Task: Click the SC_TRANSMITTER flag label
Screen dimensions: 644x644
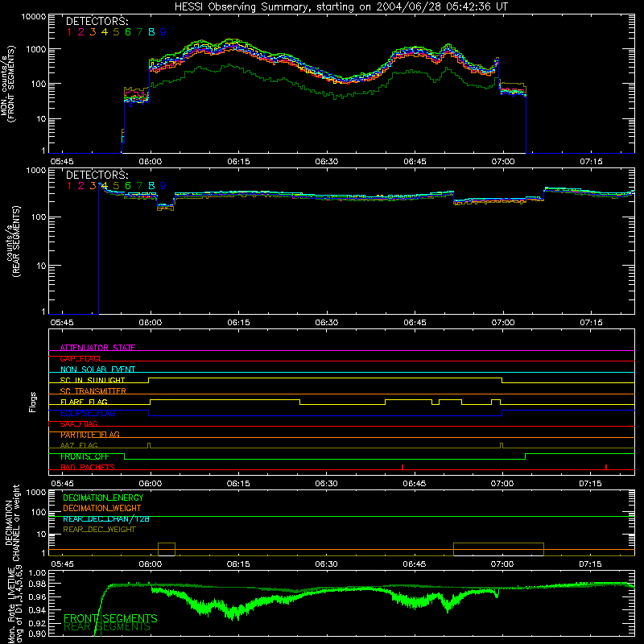Action: pos(93,391)
